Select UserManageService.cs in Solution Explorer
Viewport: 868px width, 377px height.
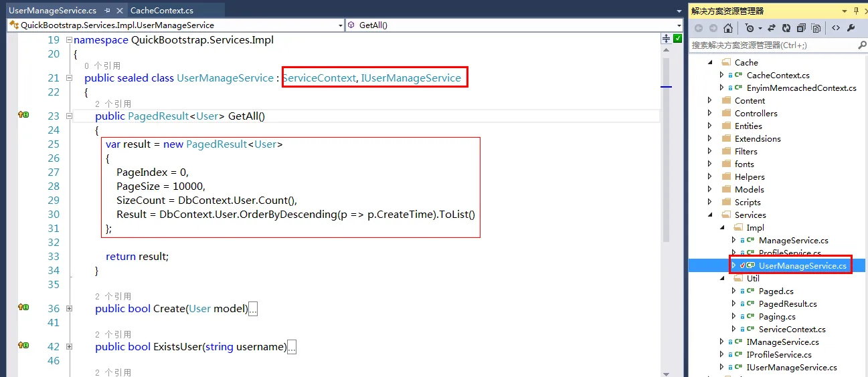(802, 265)
